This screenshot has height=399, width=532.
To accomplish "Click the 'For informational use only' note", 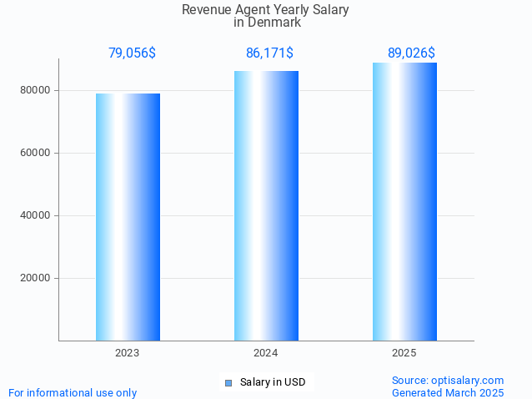I will [x=73, y=392].
